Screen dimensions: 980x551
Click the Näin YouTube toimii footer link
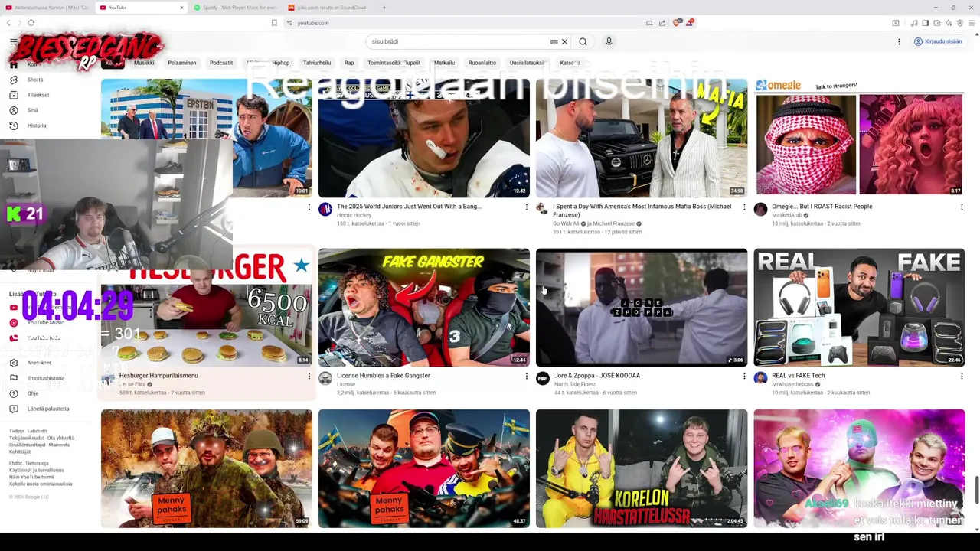coord(31,477)
